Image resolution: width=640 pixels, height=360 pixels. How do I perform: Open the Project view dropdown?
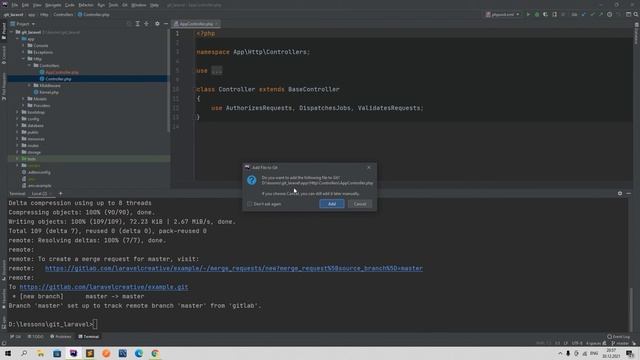coord(23,24)
